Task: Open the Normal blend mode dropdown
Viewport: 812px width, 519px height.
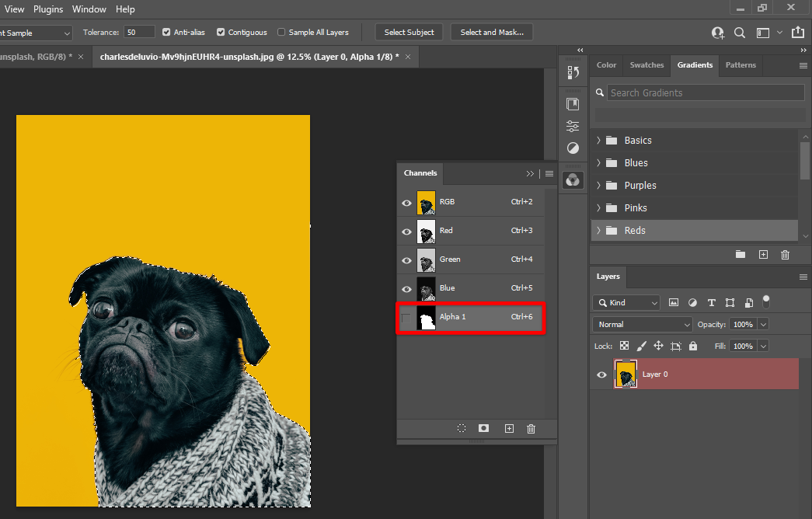Action: tap(642, 325)
